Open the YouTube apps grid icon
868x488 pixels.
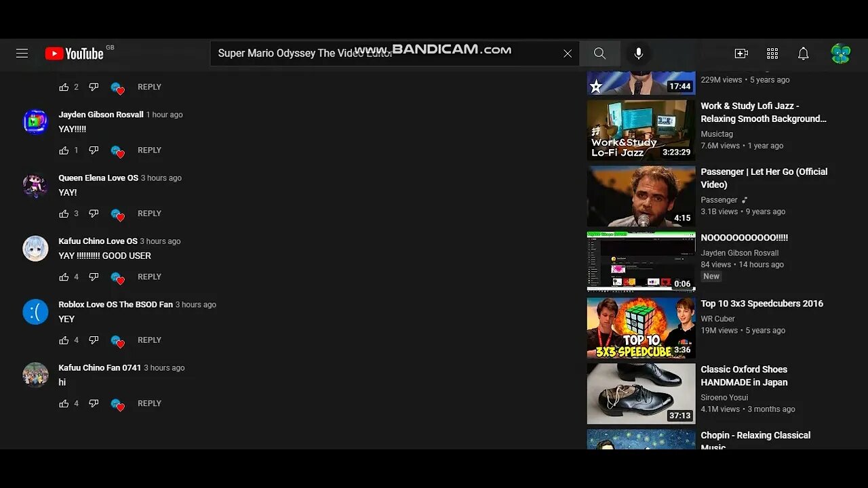click(772, 54)
